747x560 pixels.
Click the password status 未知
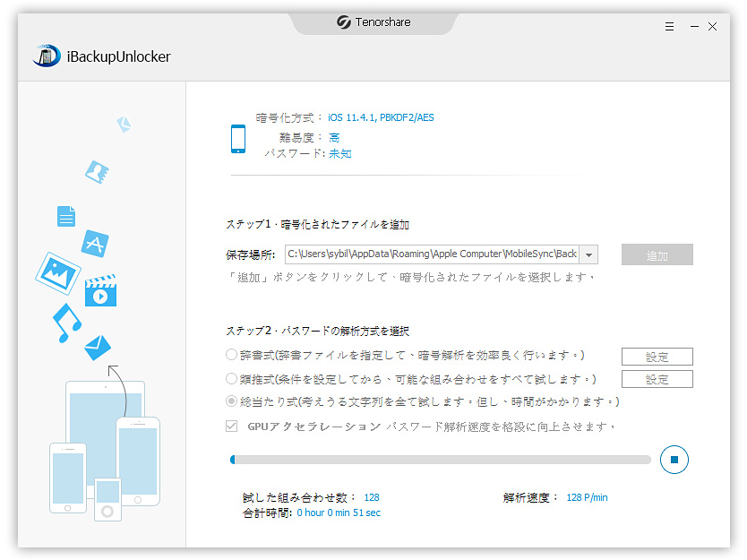(340, 153)
